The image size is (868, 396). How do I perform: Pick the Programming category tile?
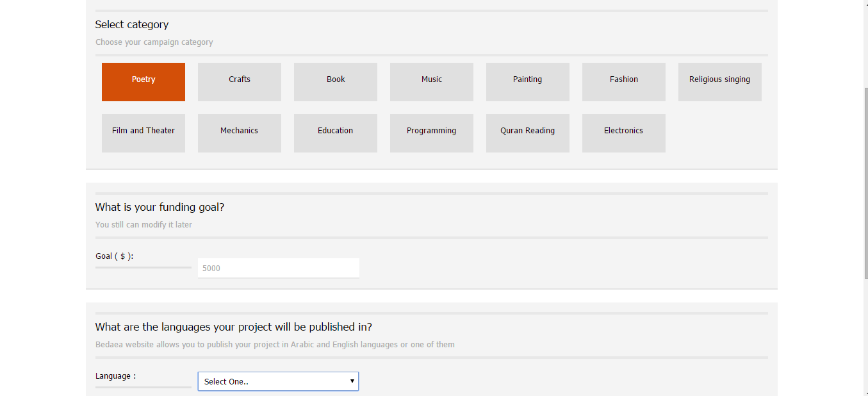(x=432, y=133)
